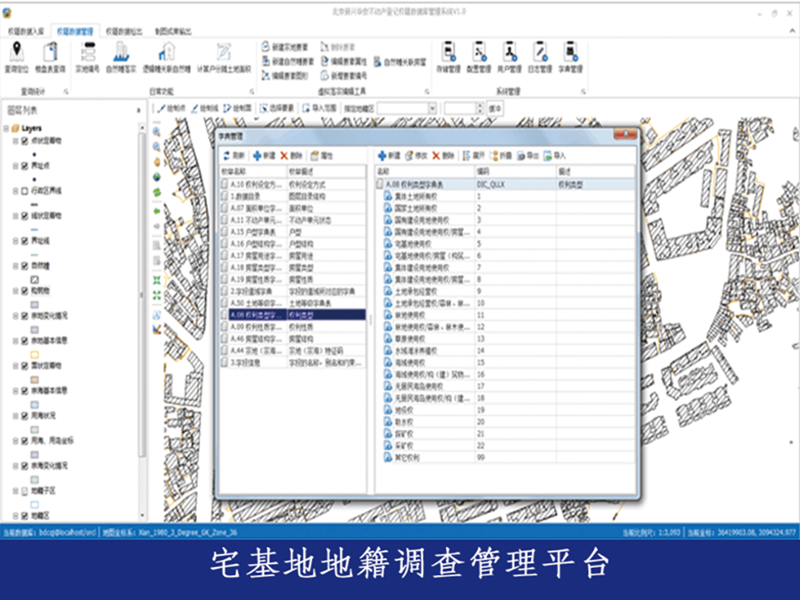800x600 pixels.
Task: Click the red 删除 icon in left dialog toolbar
Action: click(284, 156)
